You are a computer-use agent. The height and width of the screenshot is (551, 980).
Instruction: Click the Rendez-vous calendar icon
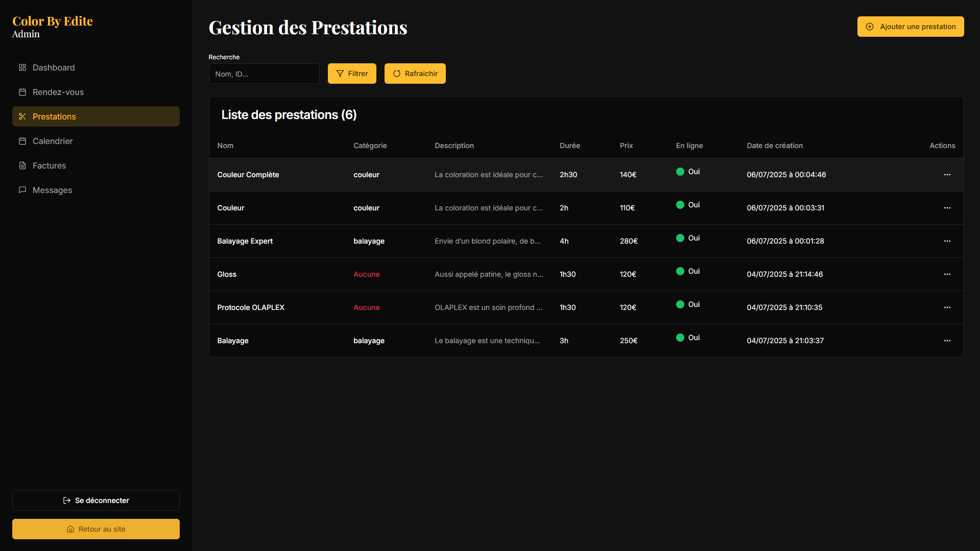22,92
